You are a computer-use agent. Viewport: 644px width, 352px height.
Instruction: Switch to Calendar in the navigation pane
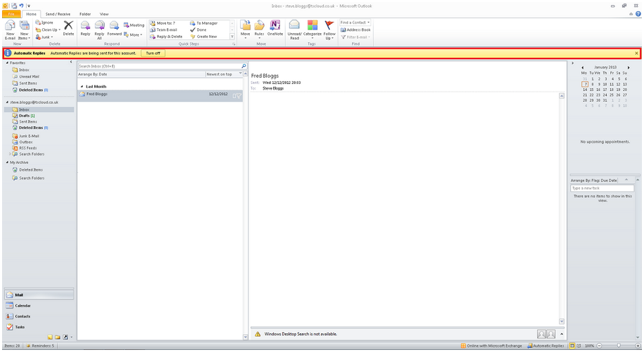(39, 306)
